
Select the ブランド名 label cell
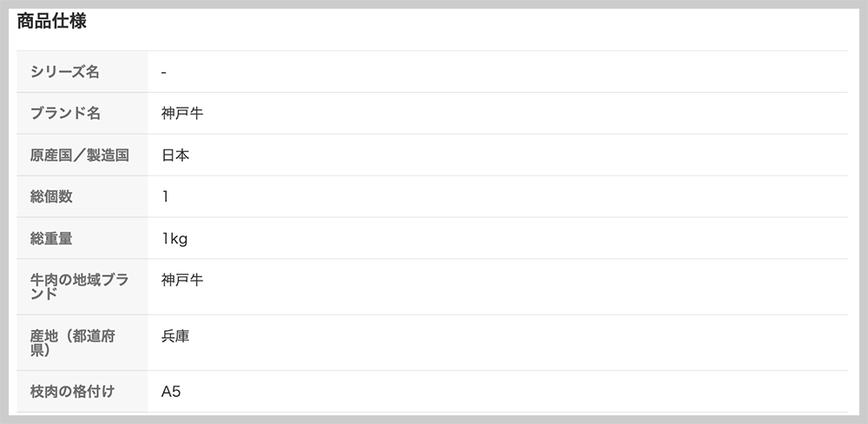(82, 113)
